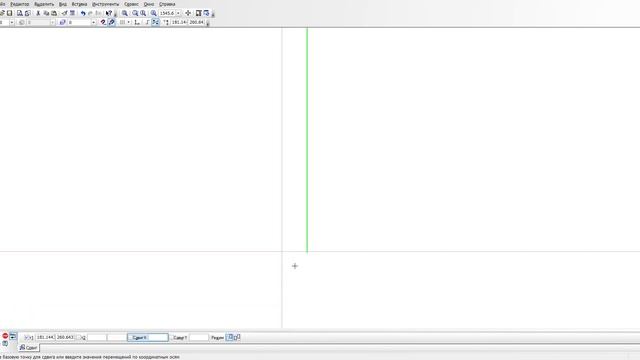Click the Copy icon
Viewport: 640px width, 360px height.
[x=46, y=13]
